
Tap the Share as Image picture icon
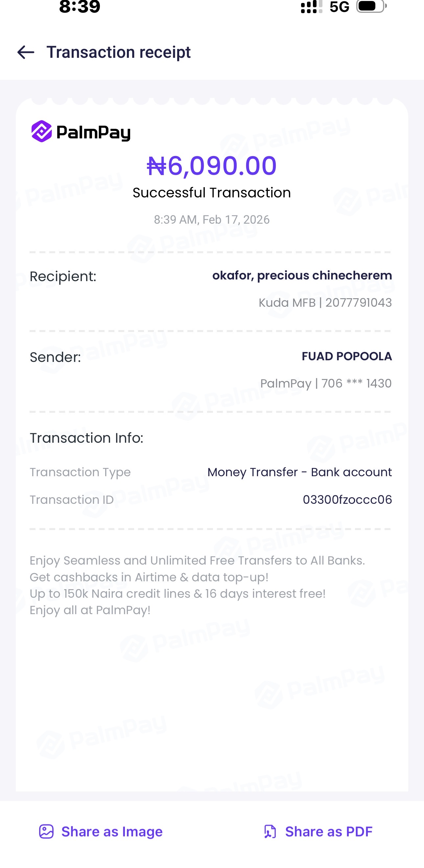(46, 832)
